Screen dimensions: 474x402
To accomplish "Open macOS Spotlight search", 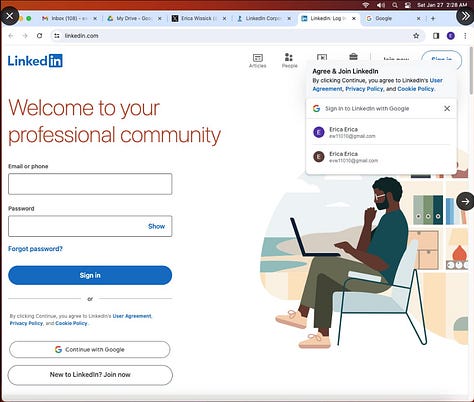I will pos(395,5).
